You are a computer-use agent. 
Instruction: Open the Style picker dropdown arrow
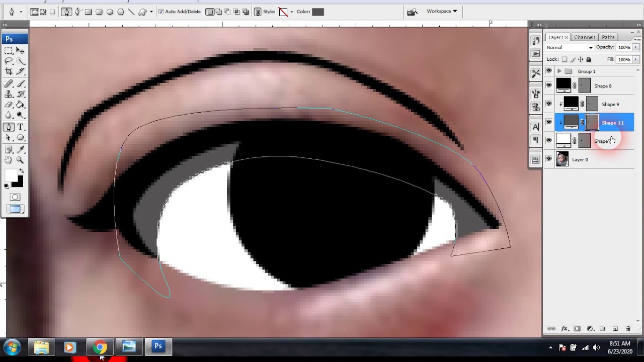coord(291,12)
